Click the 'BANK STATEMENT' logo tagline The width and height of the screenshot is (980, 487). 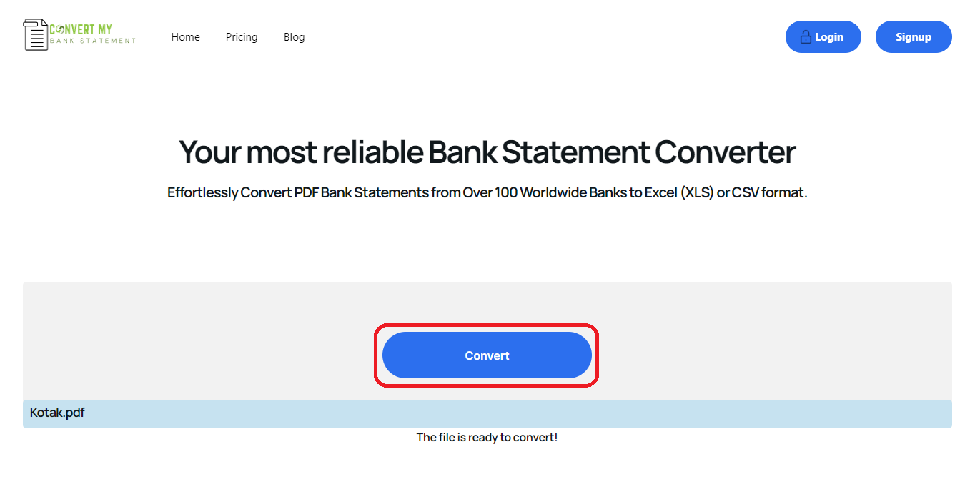click(93, 41)
